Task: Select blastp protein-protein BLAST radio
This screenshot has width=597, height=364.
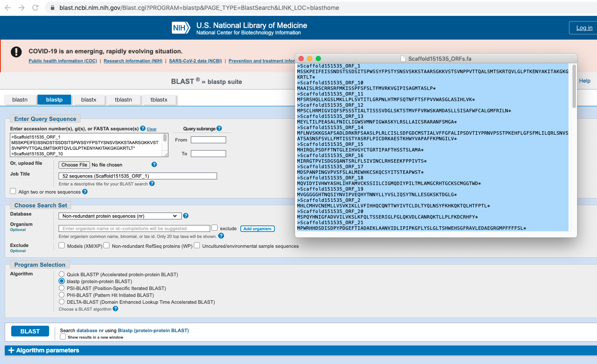Action: coord(62,281)
